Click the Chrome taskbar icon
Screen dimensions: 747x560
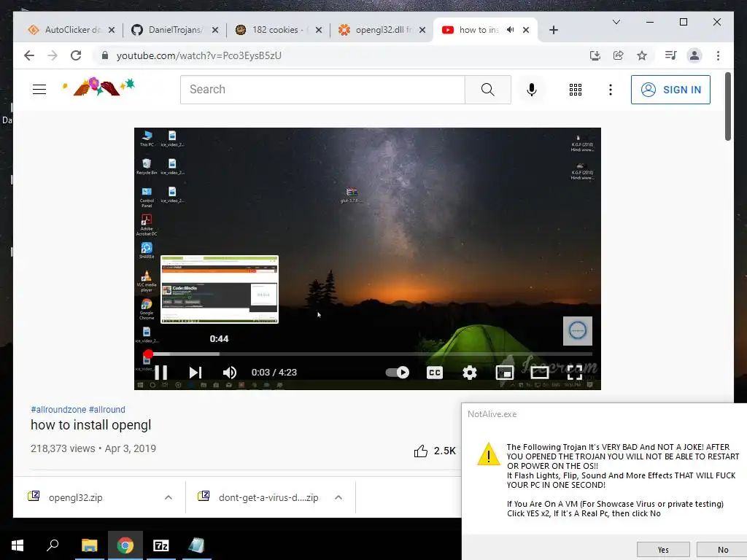[x=125, y=545]
